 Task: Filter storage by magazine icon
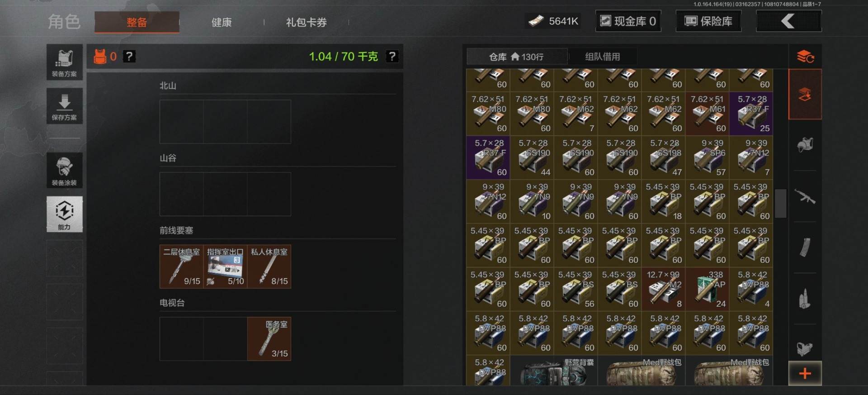tap(805, 247)
